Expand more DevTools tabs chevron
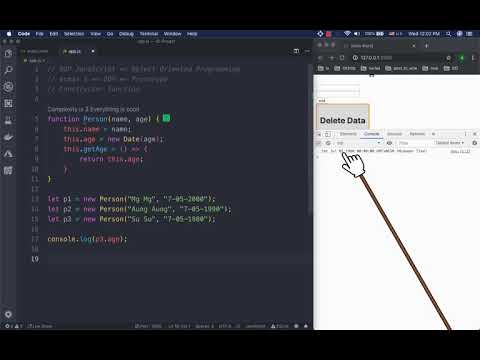Screen dimensions: 480x360 pyautogui.click(x=434, y=134)
